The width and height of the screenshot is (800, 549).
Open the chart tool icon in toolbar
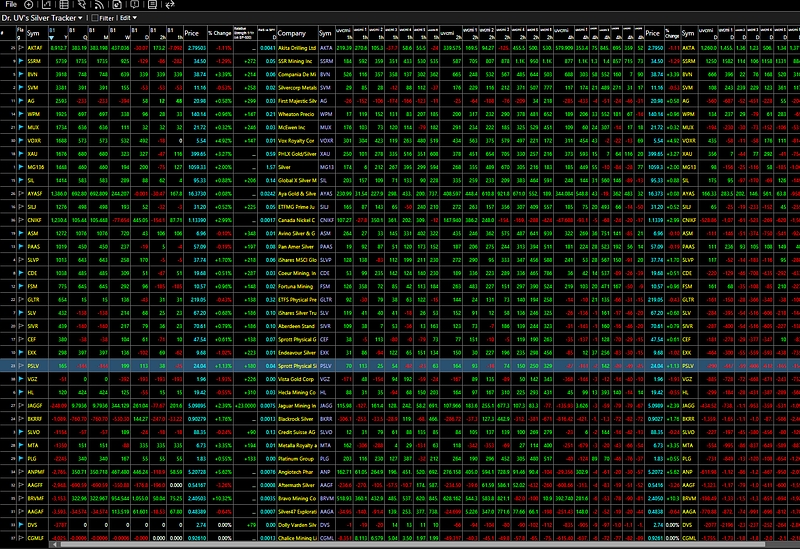click(x=46, y=5)
